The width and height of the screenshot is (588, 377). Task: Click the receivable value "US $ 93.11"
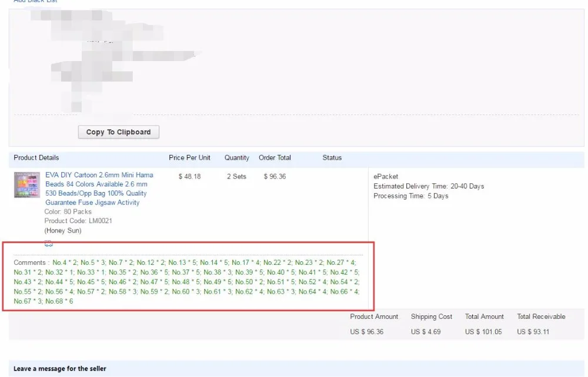(x=533, y=332)
